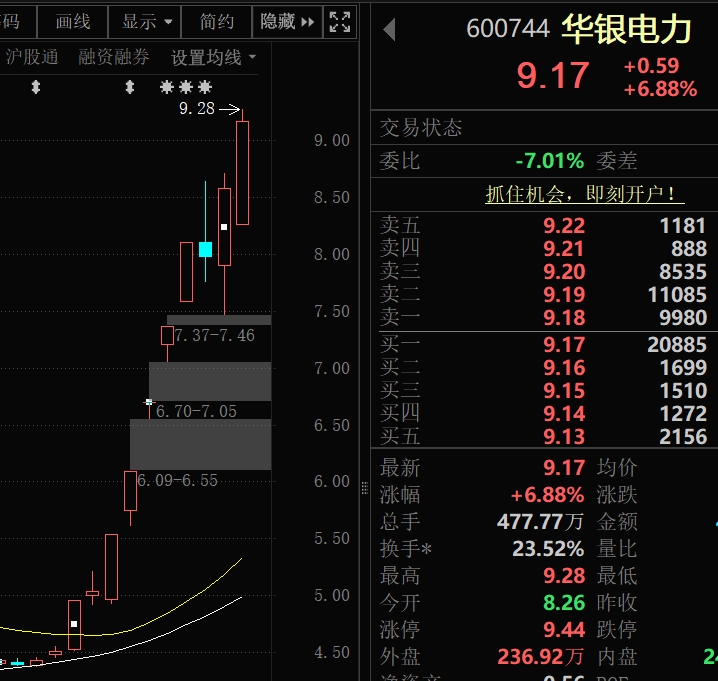
Task: Click the current price 9.17 header
Action: click(x=553, y=76)
